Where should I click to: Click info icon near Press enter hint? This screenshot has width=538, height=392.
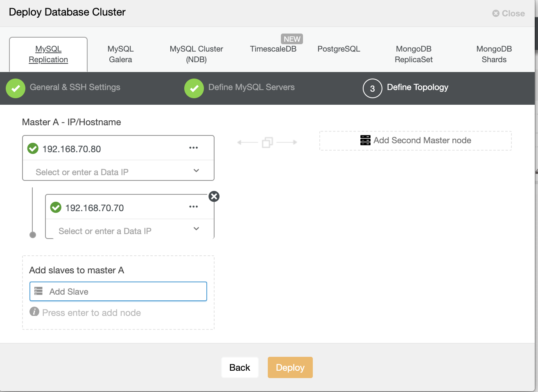click(x=34, y=311)
